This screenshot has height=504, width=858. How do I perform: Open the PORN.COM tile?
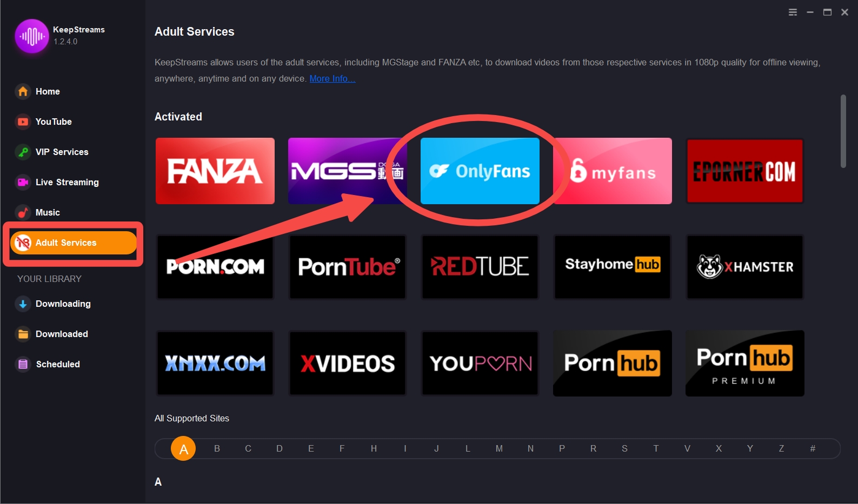pyautogui.click(x=215, y=267)
